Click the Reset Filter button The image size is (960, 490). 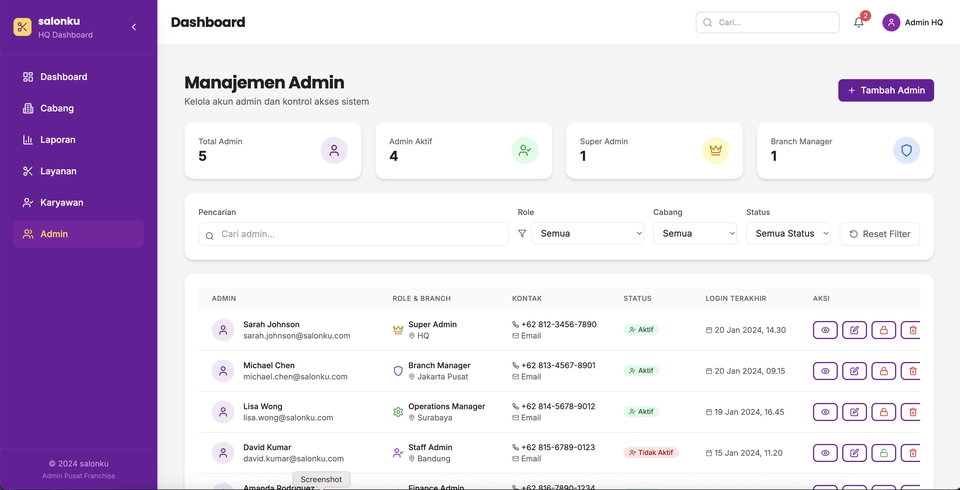pos(879,234)
